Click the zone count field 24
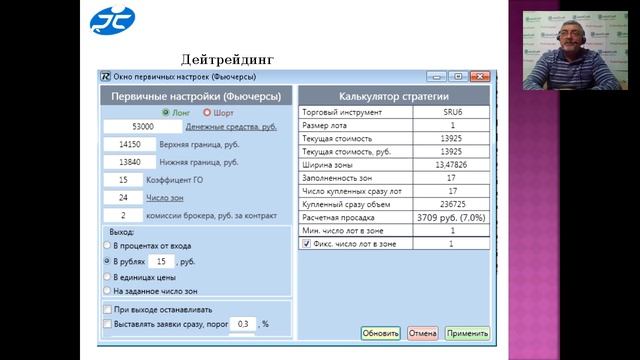 (x=123, y=198)
